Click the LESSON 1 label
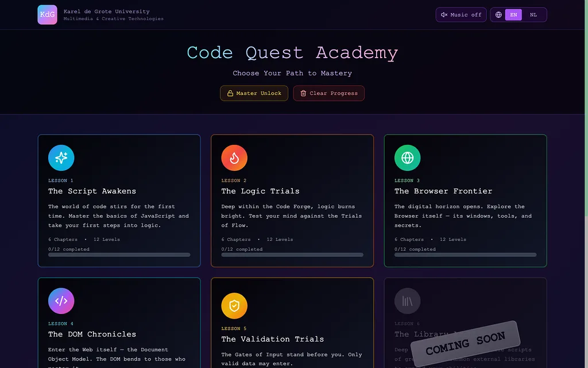This screenshot has height=368, width=588. pyautogui.click(x=61, y=181)
